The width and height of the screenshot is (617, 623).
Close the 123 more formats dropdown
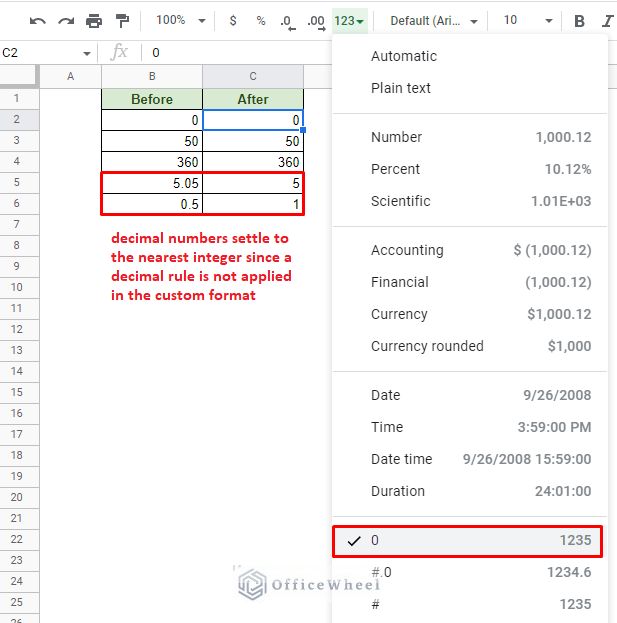[x=349, y=21]
